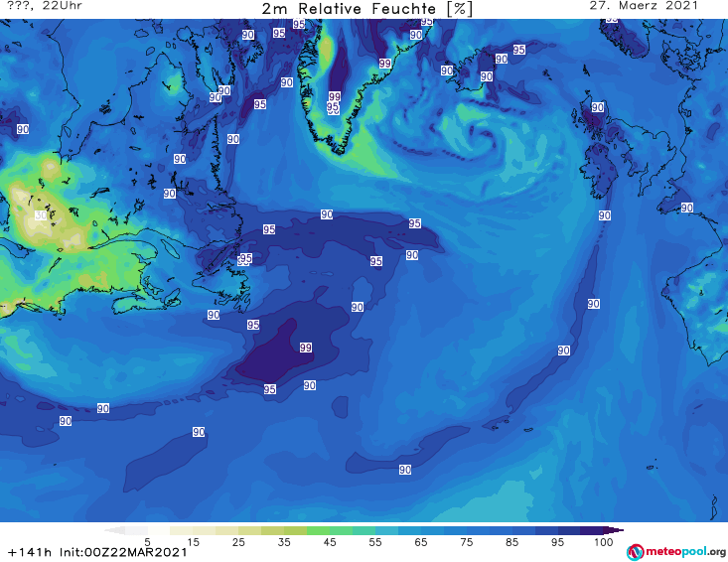Click the '99' label in mid-Atlantic dark patch
This screenshot has height=562, width=728.
pyautogui.click(x=306, y=348)
